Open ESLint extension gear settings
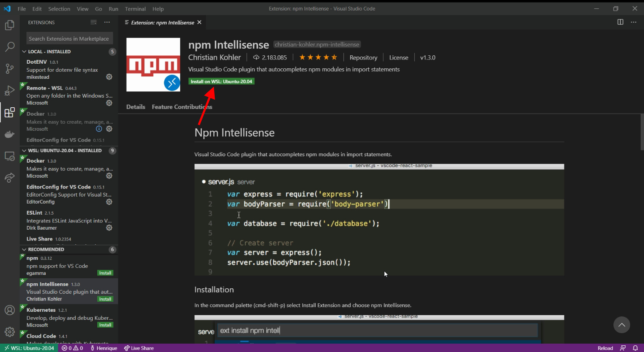644x352 pixels. pyautogui.click(x=109, y=228)
